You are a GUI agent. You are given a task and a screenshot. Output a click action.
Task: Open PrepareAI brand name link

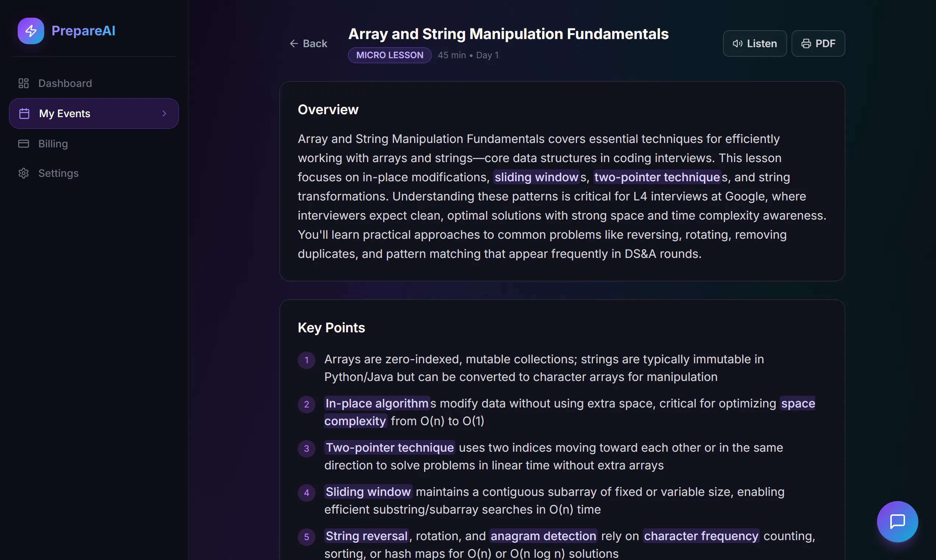pyautogui.click(x=83, y=31)
